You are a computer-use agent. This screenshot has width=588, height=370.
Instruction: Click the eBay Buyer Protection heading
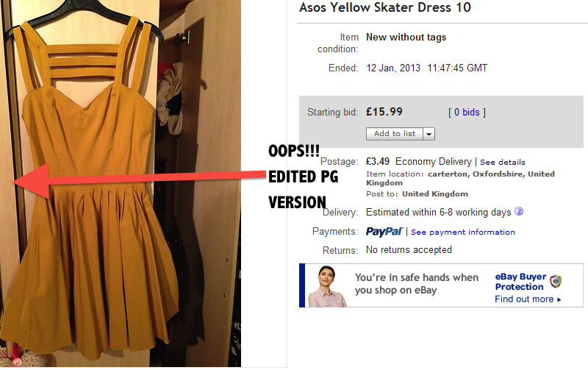(520, 282)
